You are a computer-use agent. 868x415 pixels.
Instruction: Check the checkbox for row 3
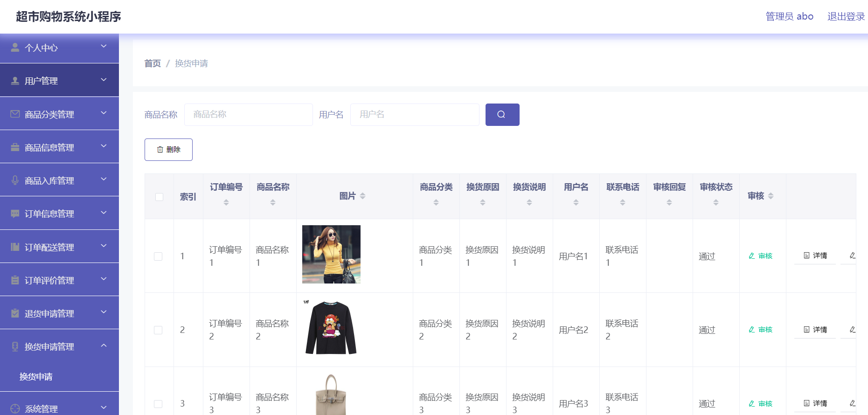pos(158,404)
